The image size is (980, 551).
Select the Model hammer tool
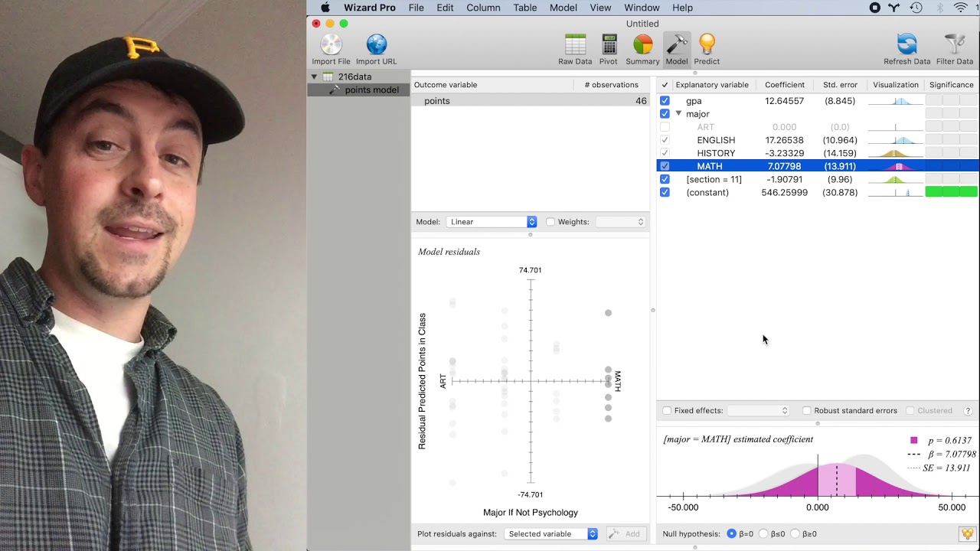click(677, 50)
